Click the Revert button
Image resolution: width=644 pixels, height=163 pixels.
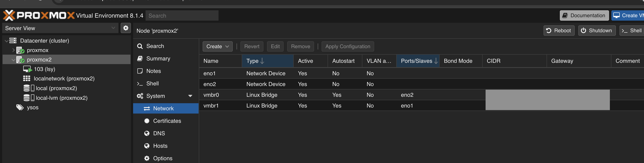[252, 46]
